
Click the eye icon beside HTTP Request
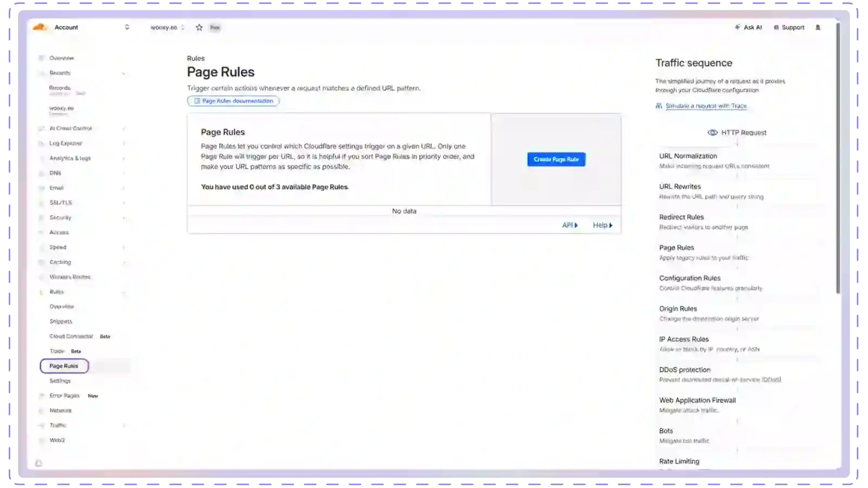712,133
